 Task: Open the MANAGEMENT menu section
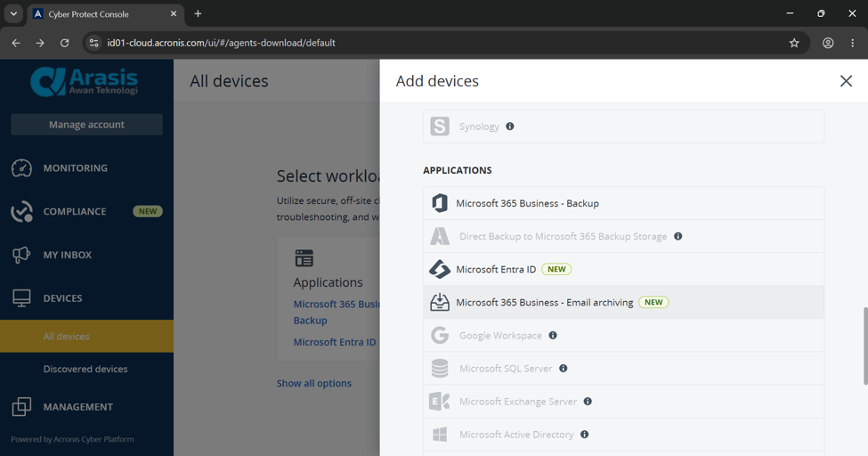click(87, 407)
